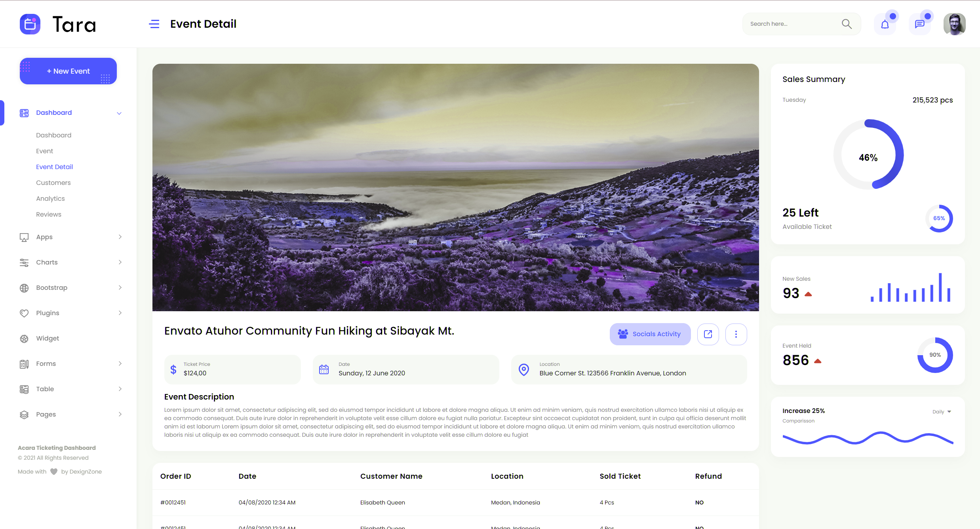Open the notifications bell icon
The image size is (980, 529).
point(885,24)
